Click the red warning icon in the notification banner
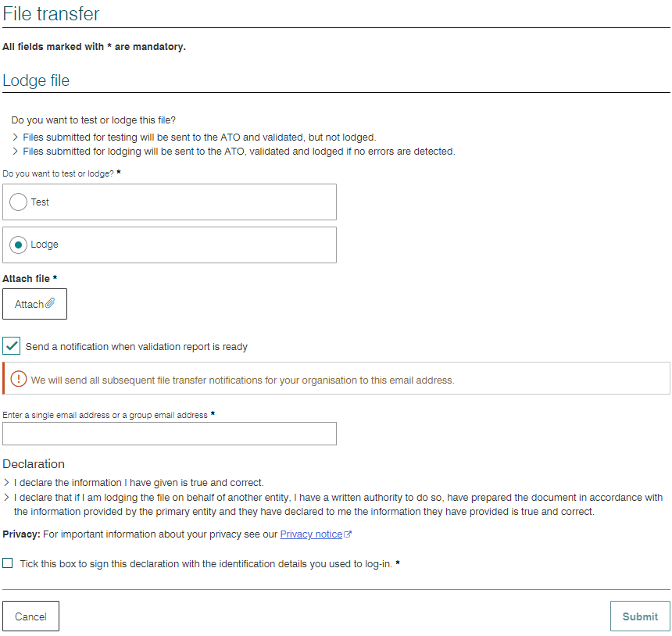The width and height of the screenshot is (672, 636). (x=17, y=378)
